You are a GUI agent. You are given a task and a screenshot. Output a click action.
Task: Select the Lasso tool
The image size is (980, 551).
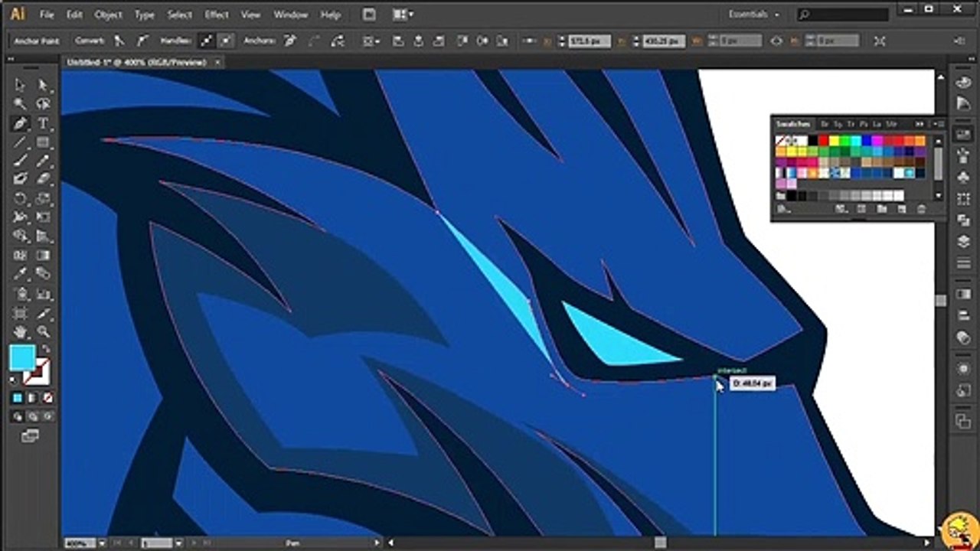[x=43, y=104]
